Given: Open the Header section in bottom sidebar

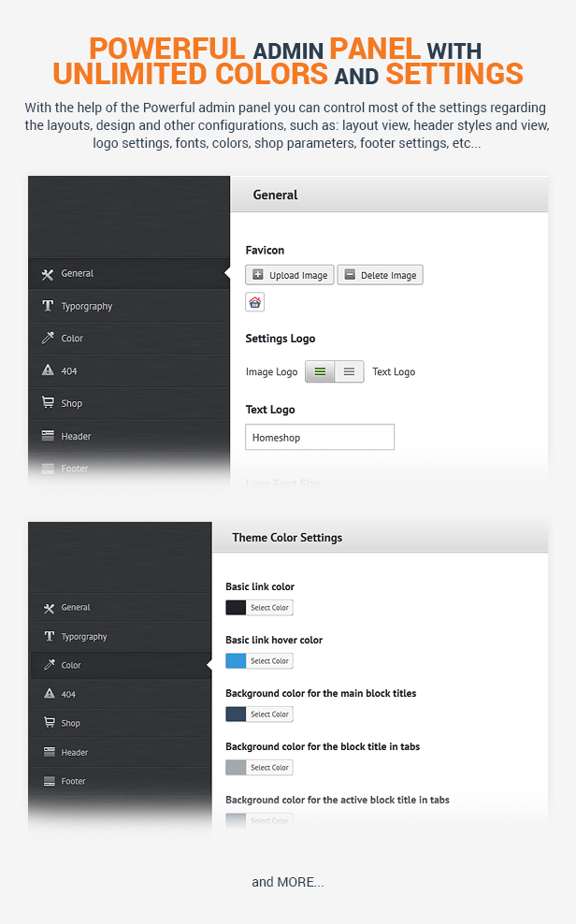Looking at the screenshot, I should point(74,752).
